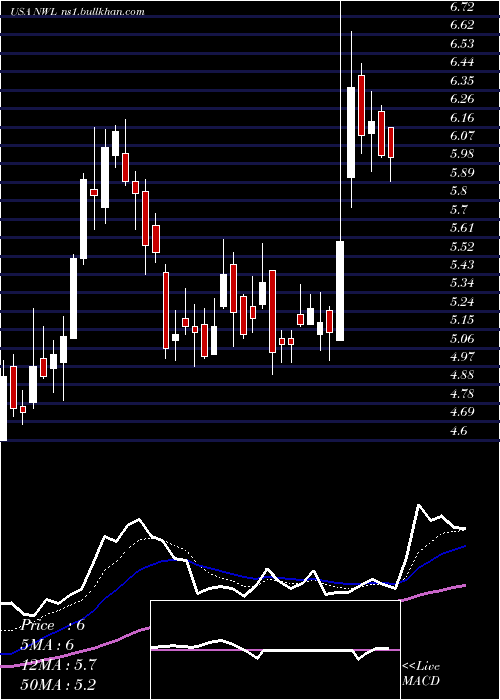Click the 4.88 price axis label
This screenshot has height=700, width=500.
462,375
